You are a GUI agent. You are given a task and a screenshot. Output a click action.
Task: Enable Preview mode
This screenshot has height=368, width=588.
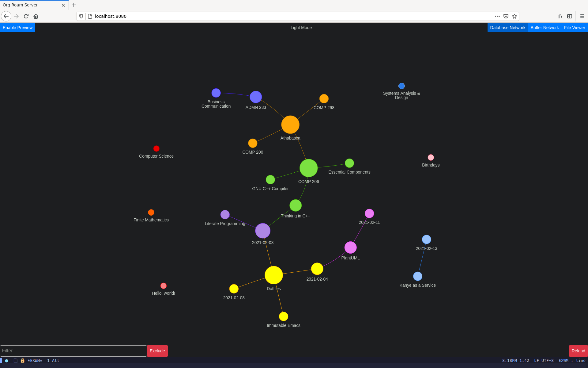click(18, 28)
